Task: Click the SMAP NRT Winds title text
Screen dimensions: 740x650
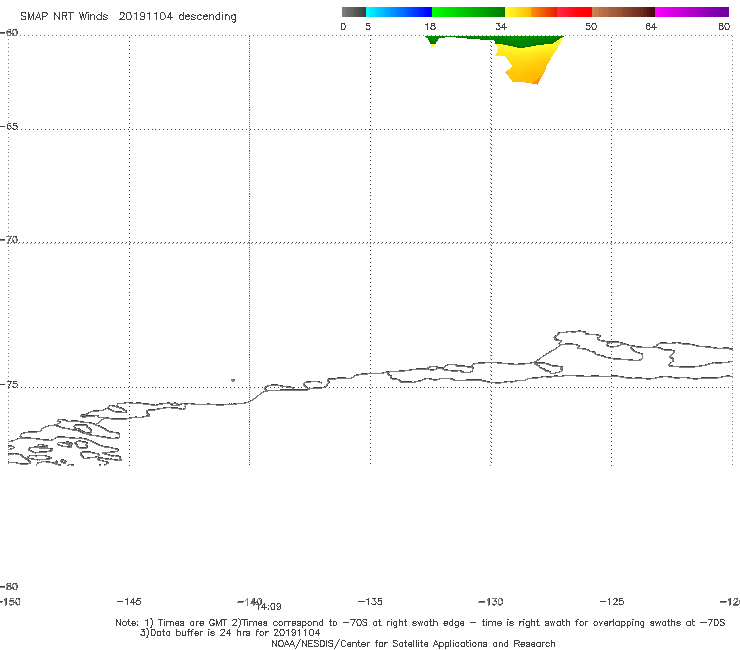Action: 128,17
